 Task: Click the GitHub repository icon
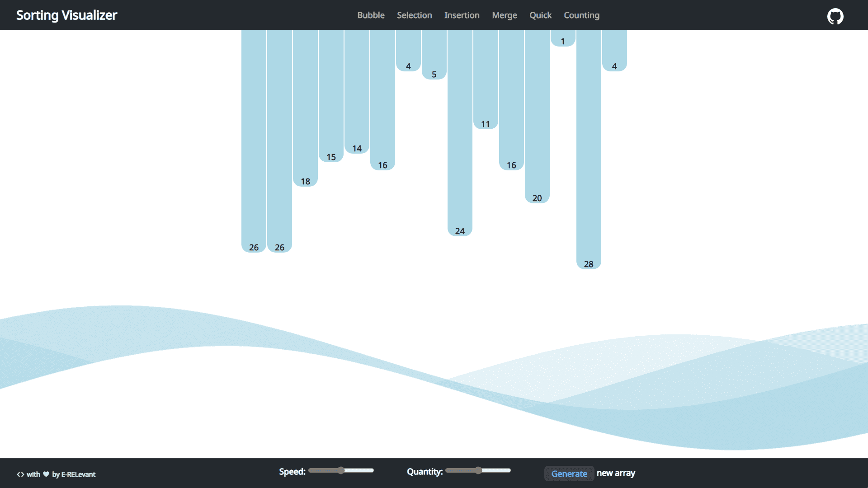[836, 15]
